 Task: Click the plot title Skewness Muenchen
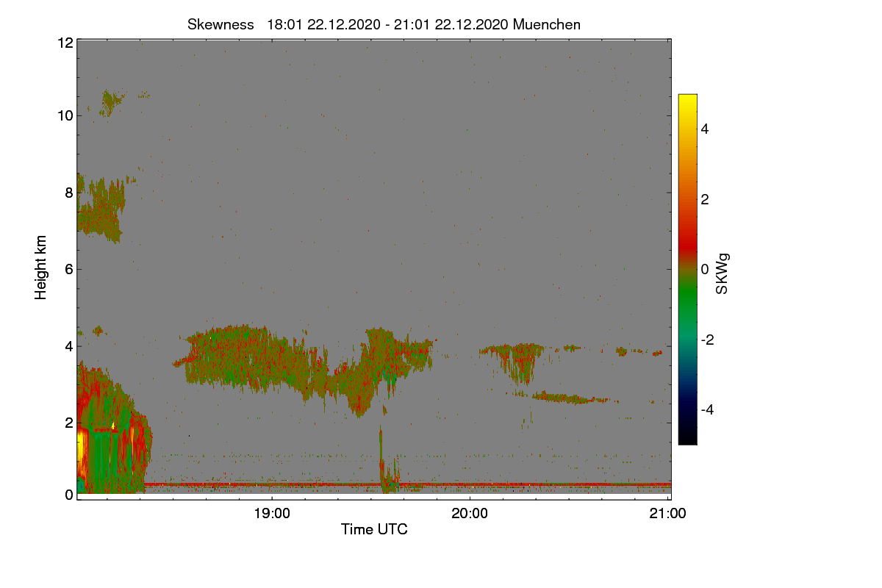coord(384,24)
